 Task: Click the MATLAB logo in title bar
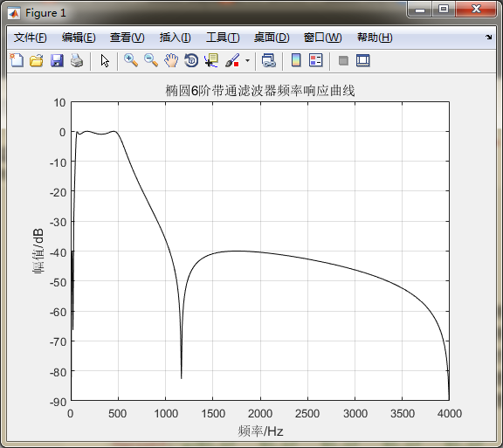tap(14, 13)
